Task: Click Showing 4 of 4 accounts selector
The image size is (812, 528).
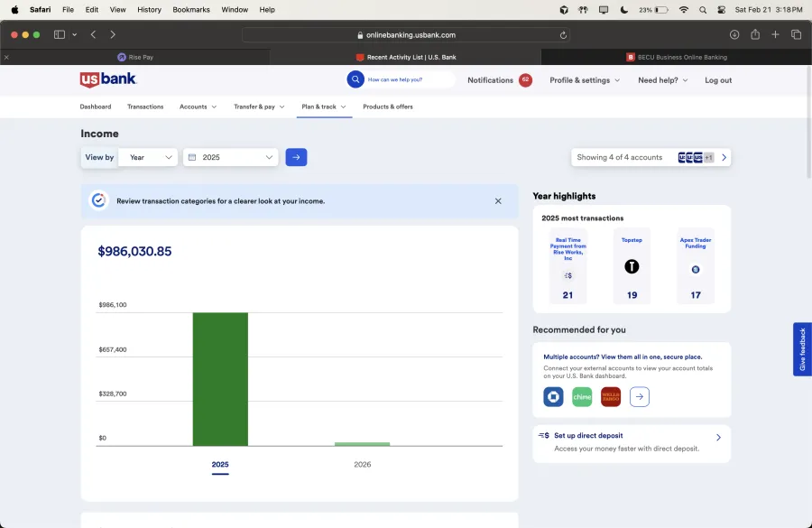Action: tap(651, 158)
